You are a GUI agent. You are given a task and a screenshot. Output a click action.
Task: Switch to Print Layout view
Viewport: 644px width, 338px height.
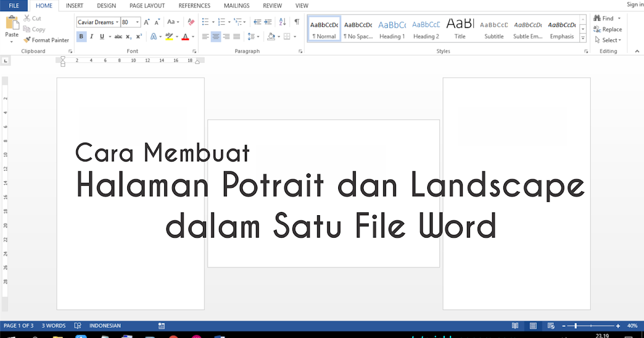(533, 326)
